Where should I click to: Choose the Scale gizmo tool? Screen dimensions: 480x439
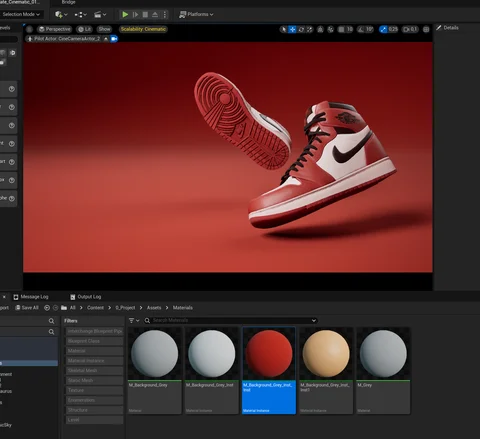310,29
